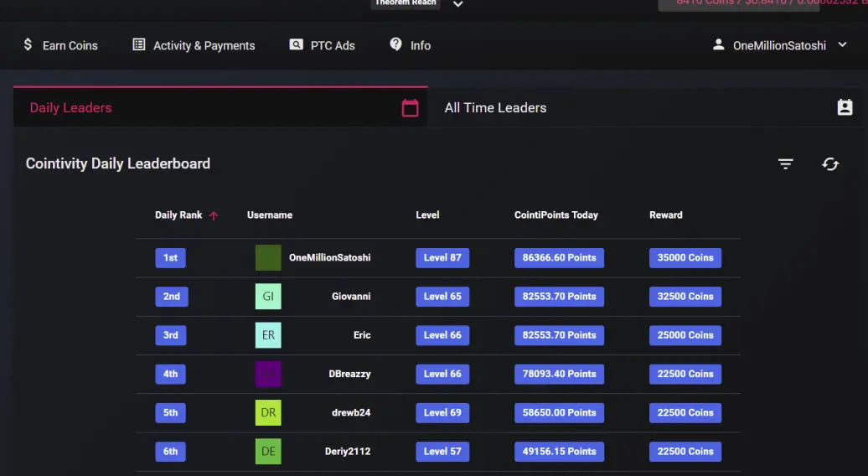Click drewb24's DR avatar tile
868x476 pixels.
[x=268, y=413]
